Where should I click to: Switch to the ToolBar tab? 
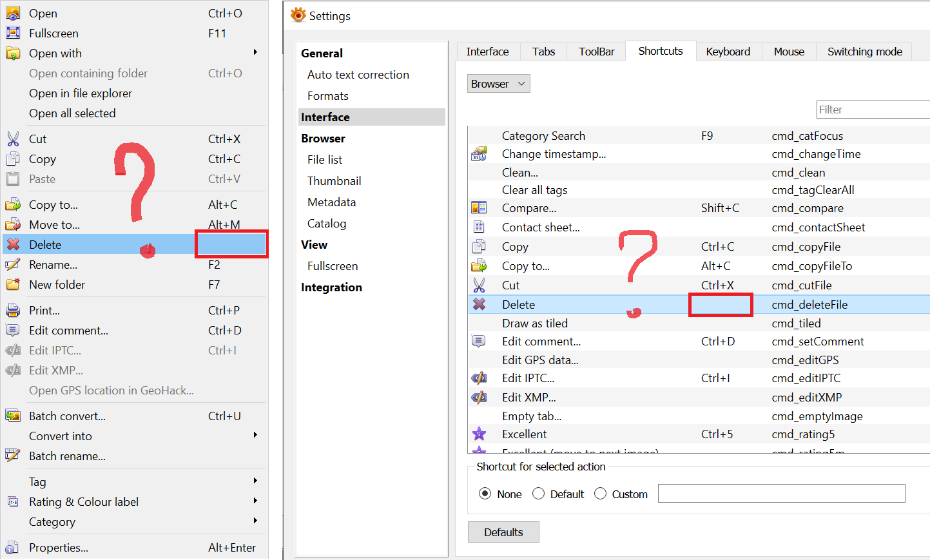coord(596,52)
